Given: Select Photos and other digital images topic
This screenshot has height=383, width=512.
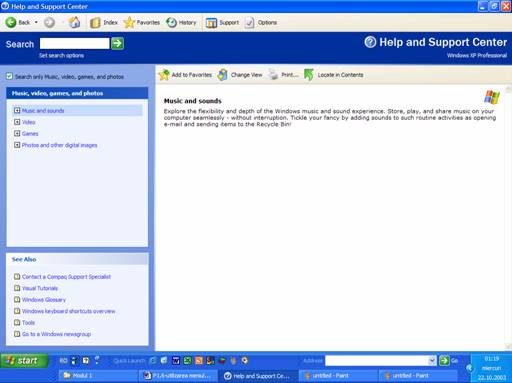Looking at the screenshot, I should tap(59, 145).
